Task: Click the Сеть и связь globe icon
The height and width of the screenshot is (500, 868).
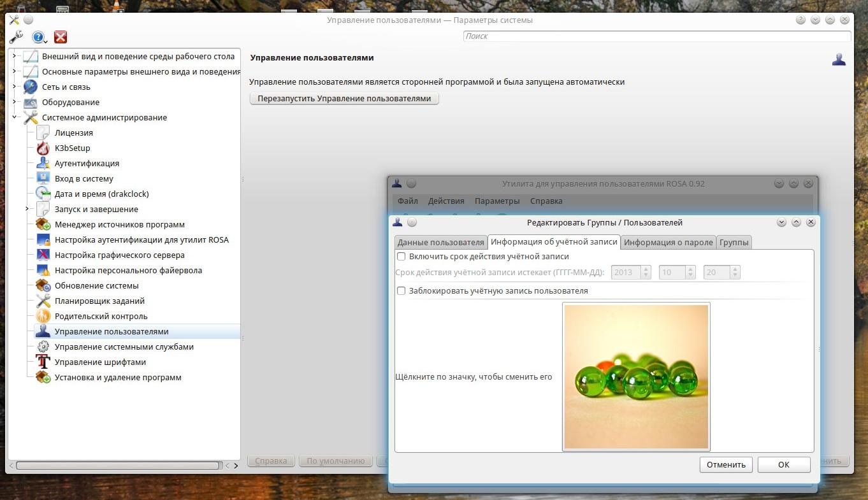Action: coord(30,87)
